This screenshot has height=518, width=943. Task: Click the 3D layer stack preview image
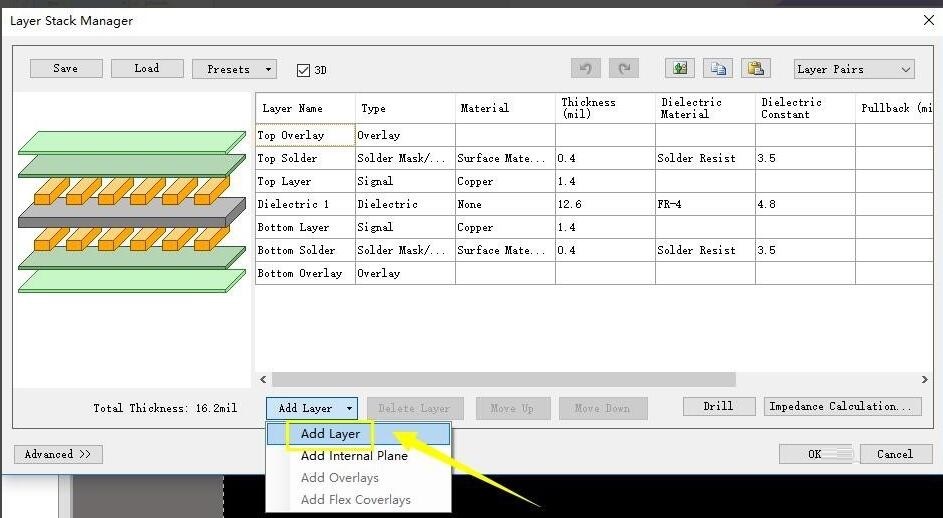point(132,211)
